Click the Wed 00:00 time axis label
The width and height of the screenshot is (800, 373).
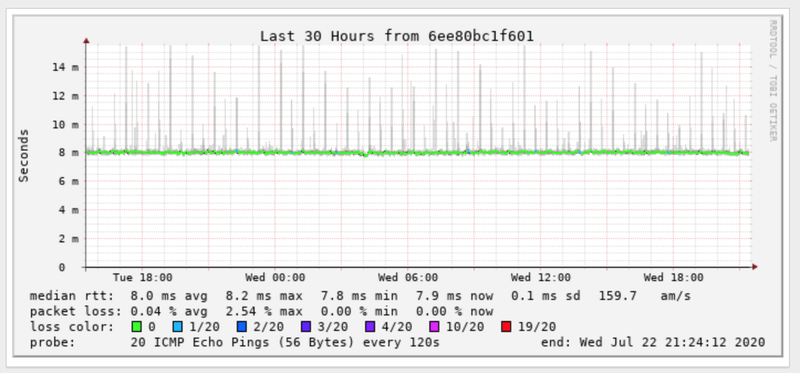click(x=275, y=278)
